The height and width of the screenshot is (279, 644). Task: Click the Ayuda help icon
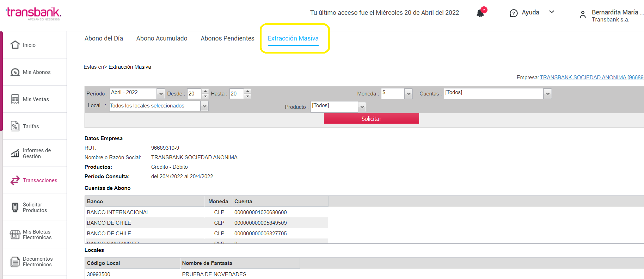pyautogui.click(x=514, y=13)
